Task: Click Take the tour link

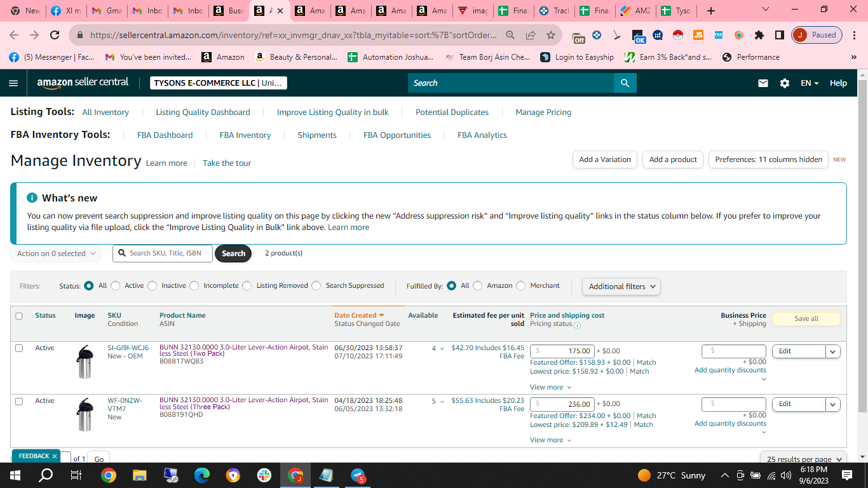Action: 227,163
